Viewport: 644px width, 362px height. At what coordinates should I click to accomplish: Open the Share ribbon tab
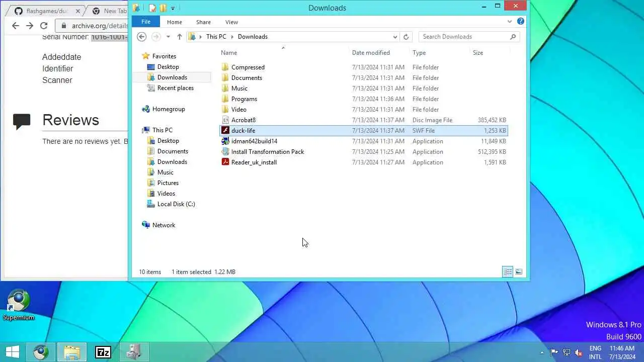click(x=203, y=22)
